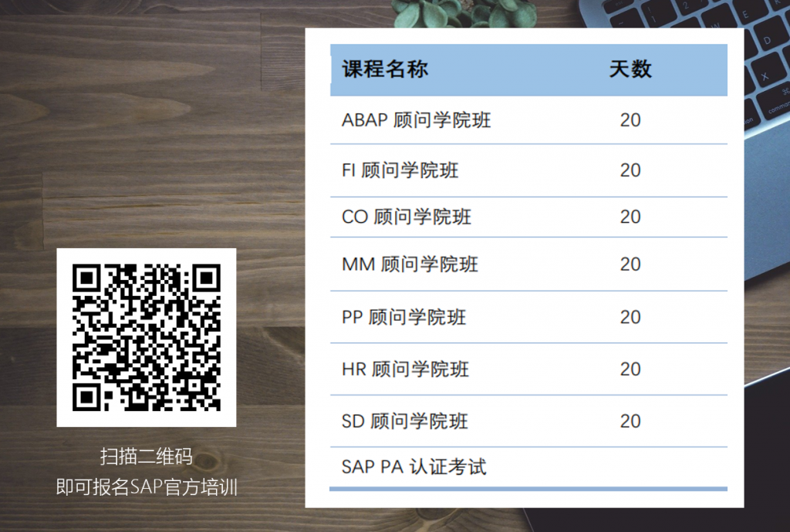Click the SAP training signup QR code
The width and height of the screenshot is (790, 532).
click(147, 337)
